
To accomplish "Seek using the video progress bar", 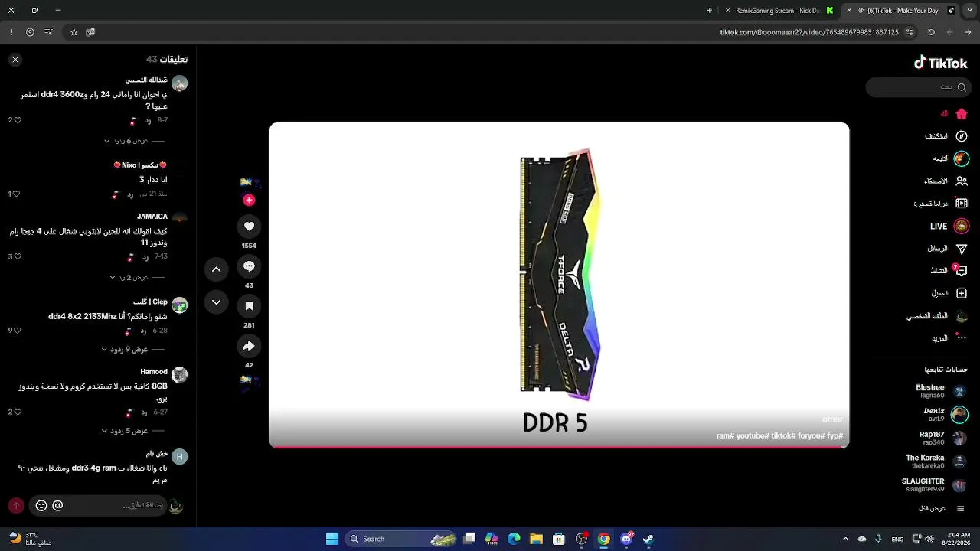I will [559, 447].
